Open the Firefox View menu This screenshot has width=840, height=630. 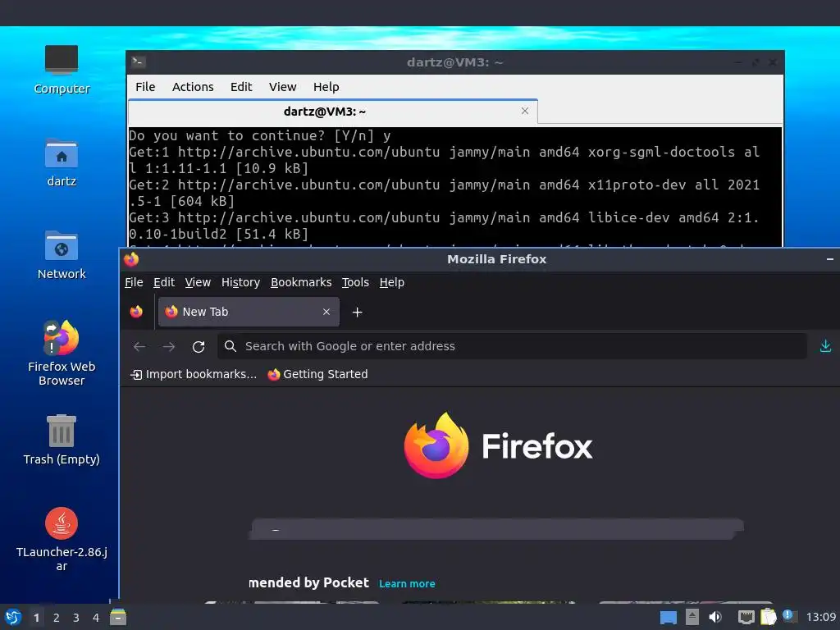(198, 282)
